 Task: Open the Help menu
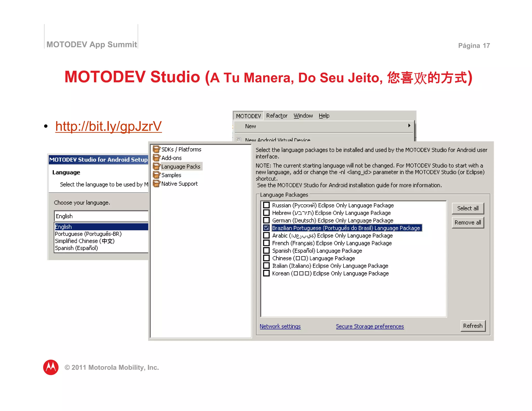point(324,116)
